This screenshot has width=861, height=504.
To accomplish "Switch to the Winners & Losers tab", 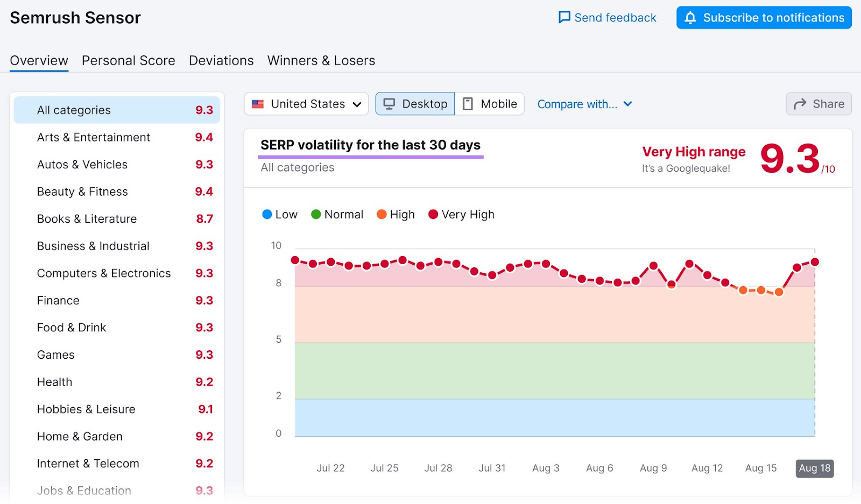I will click(321, 60).
